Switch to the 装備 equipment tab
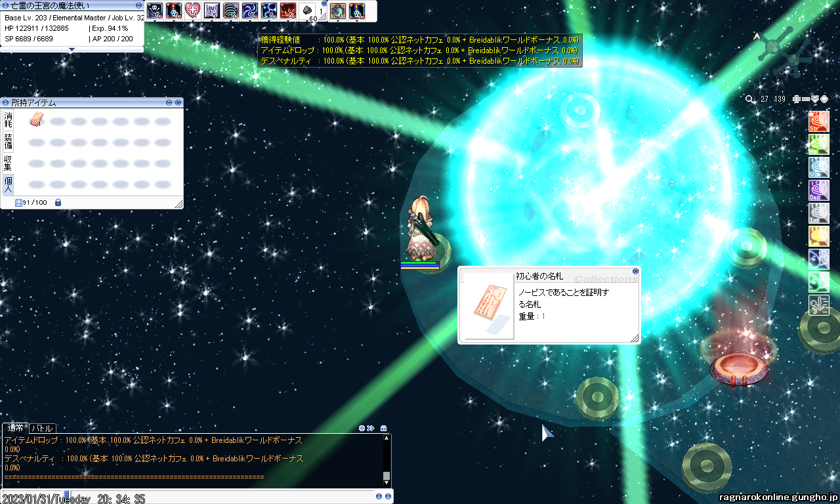Image resolution: width=840 pixels, height=504 pixels. tap(8, 142)
